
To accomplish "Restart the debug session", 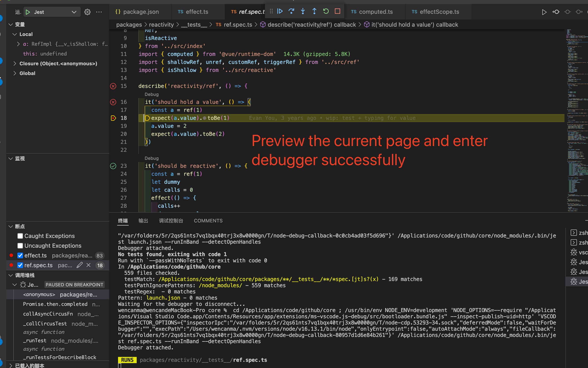I will click(326, 11).
